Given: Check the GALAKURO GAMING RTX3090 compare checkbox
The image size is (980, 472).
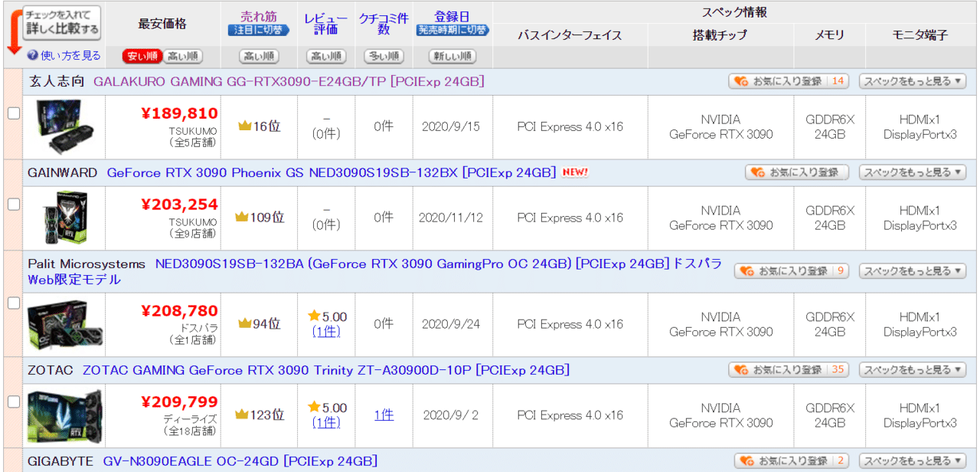Looking at the screenshot, I should 13,113.
